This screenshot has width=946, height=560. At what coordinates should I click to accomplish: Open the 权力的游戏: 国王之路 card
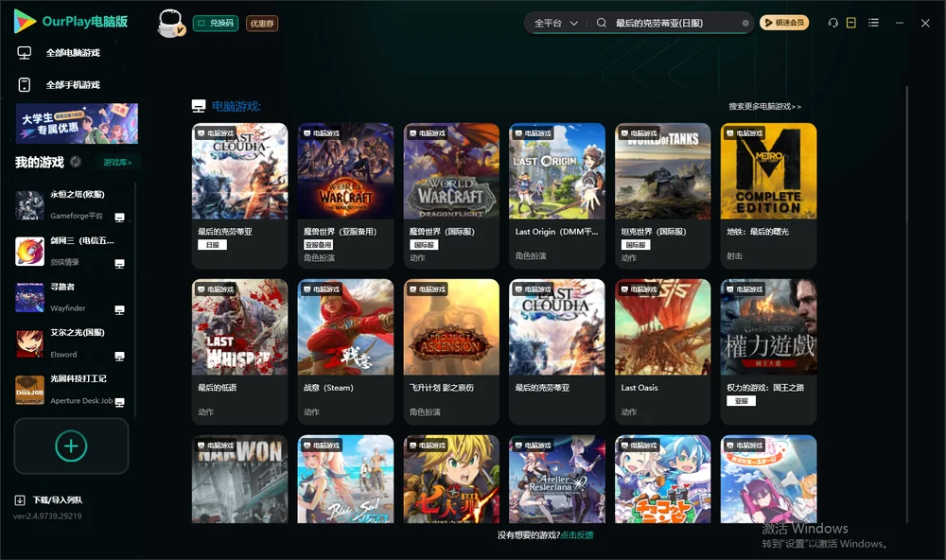pyautogui.click(x=768, y=352)
